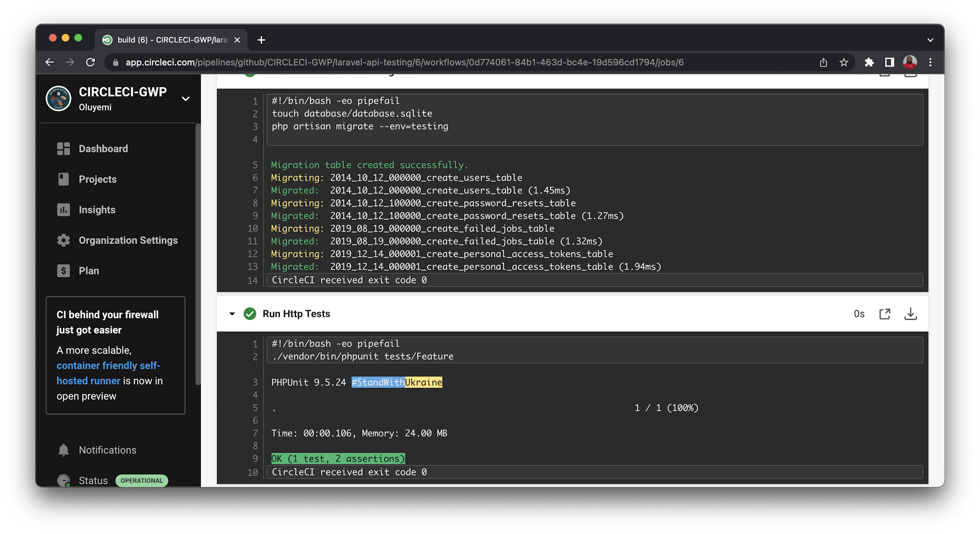The width and height of the screenshot is (980, 534).
Task: Open Organization Settings gear icon
Action: click(64, 241)
